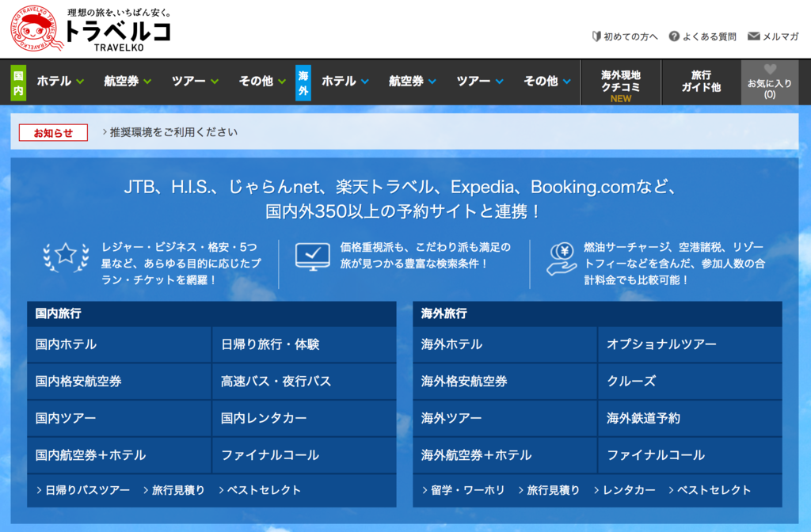Expand overseas 航空券 dropdown menu
Viewport: 811px width, 532px height.
(x=412, y=82)
